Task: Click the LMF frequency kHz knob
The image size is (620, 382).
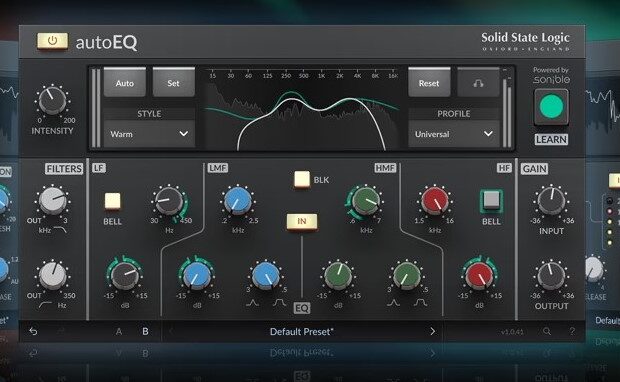Action: tap(238, 201)
